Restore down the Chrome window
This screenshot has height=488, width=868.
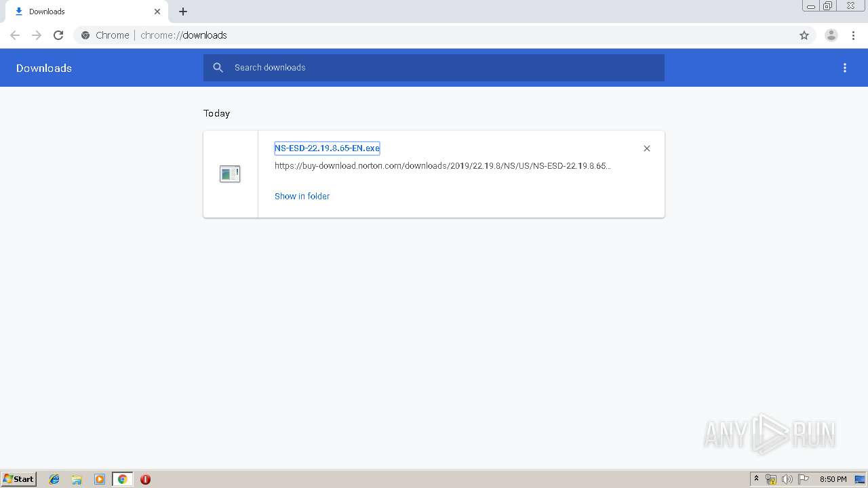click(828, 6)
